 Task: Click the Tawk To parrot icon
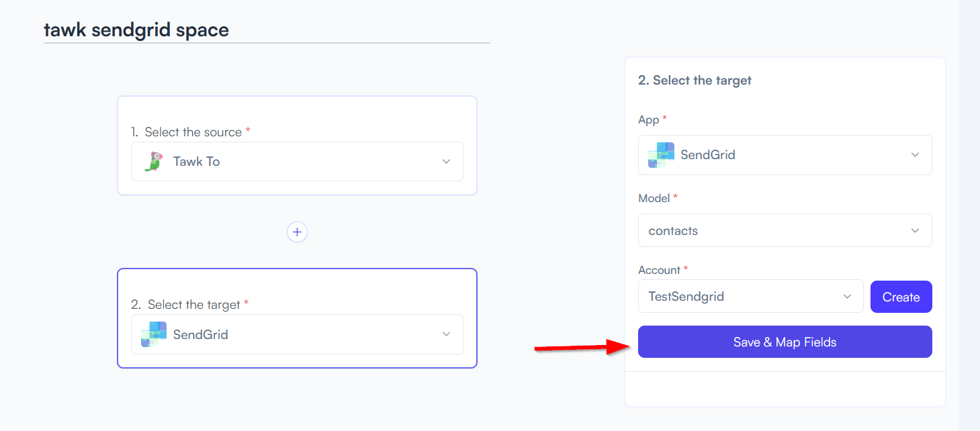click(x=154, y=162)
